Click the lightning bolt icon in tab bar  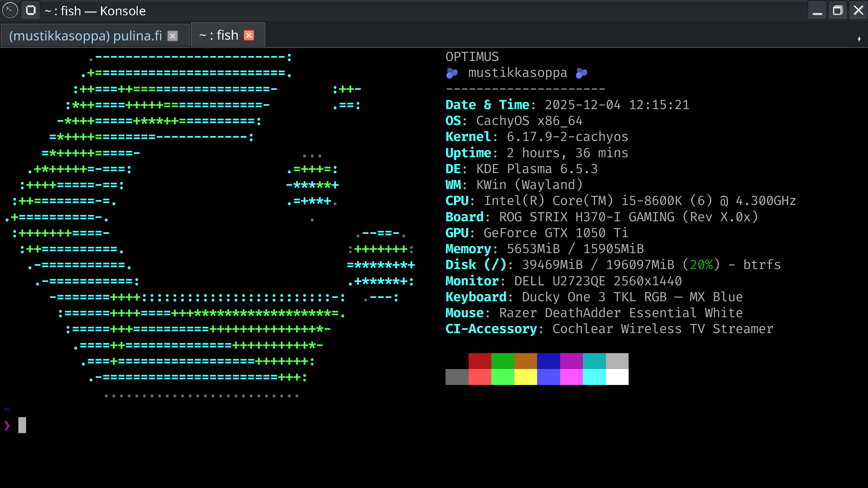(859, 39)
